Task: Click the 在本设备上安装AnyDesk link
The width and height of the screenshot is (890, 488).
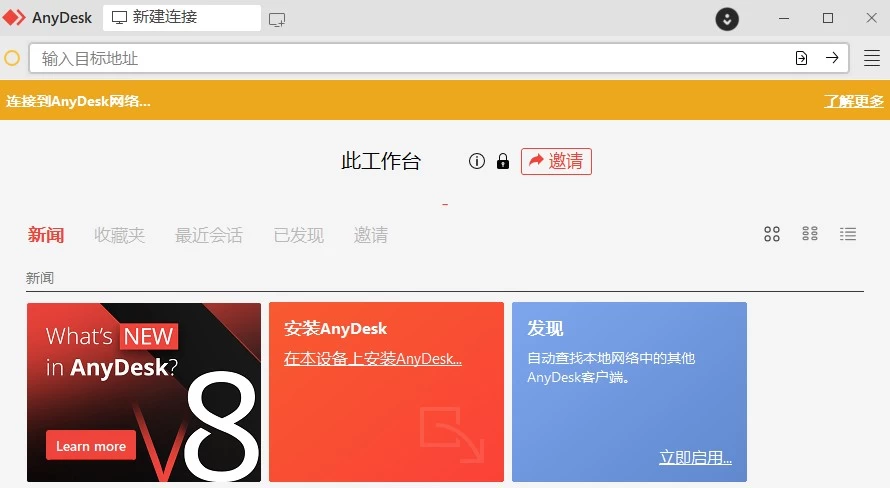Action: click(x=372, y=359)
